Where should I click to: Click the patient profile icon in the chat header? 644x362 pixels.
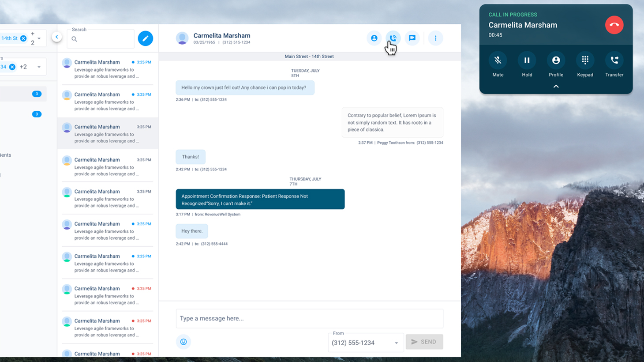[x=374, y=38]
